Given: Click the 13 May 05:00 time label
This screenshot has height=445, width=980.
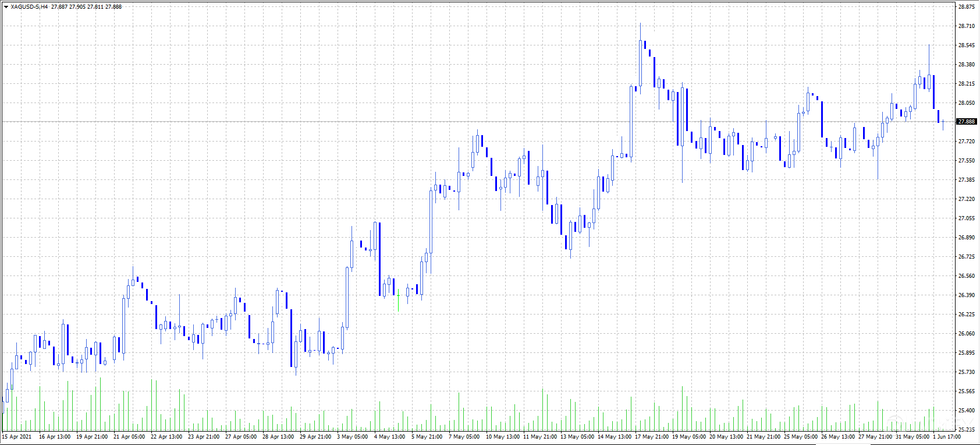Looking at the screenshot, I should pyautogui.click(x=577, y=437).
